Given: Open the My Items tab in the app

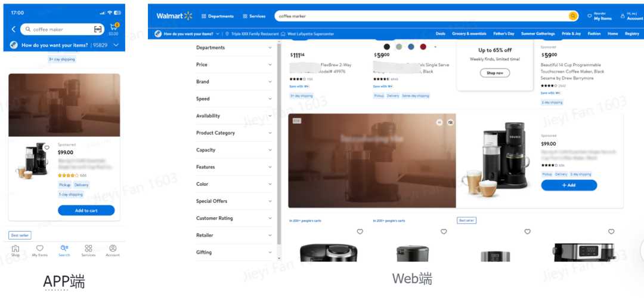Looking at the screenshot, I should (40, 250).
